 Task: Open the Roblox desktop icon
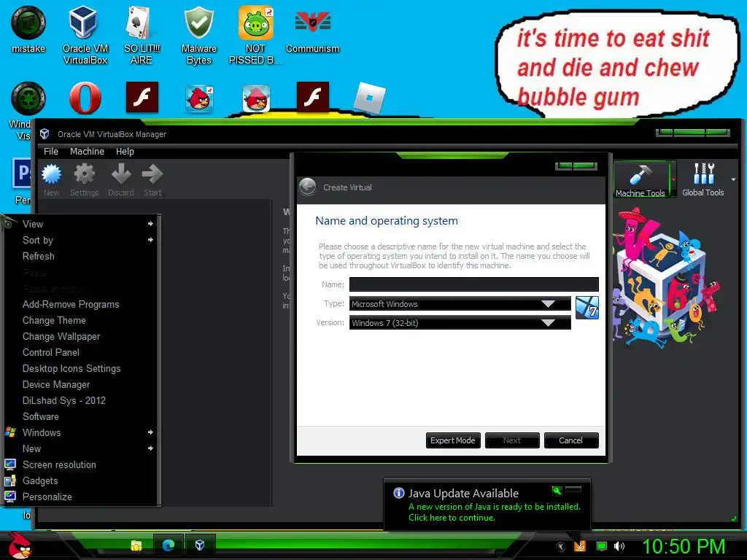pyautogui.click(x=370, y=98)
